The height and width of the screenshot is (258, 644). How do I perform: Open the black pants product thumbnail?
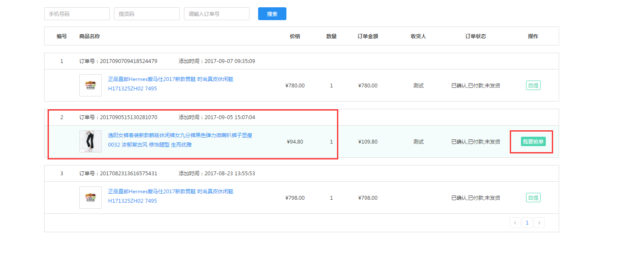click(x=90, y=141)
